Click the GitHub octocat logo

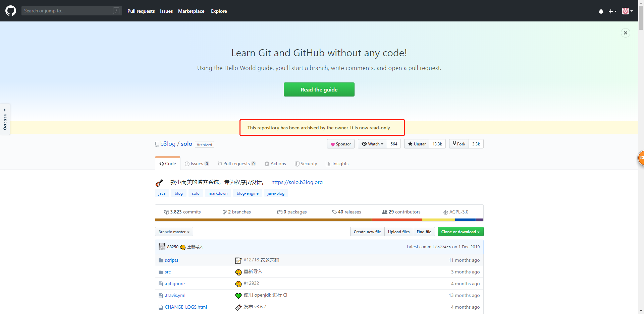[x=11, y=11]
